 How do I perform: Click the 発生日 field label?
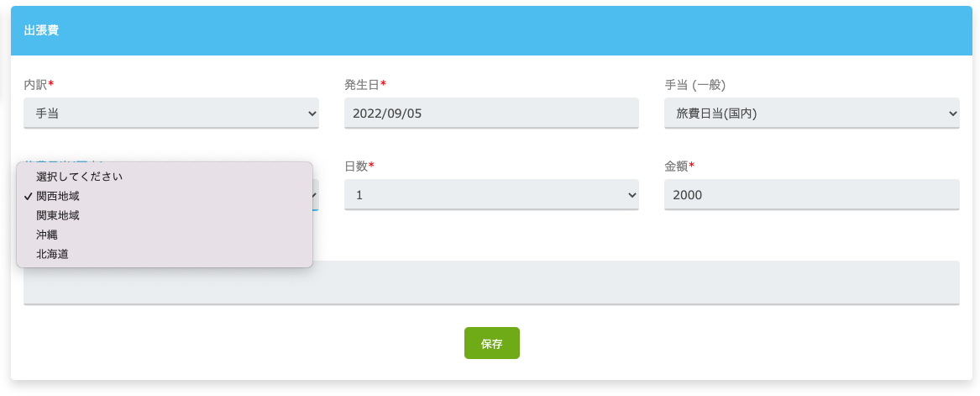click(365, 84)
